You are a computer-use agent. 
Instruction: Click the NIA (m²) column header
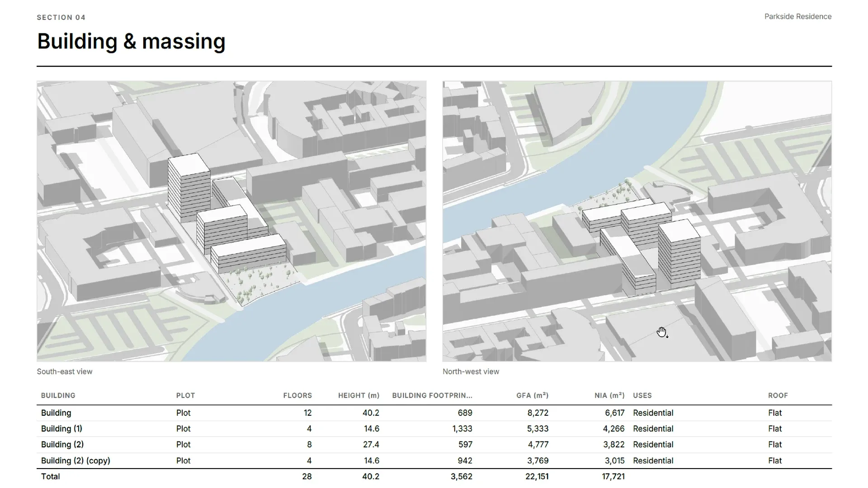coord(609,395)
